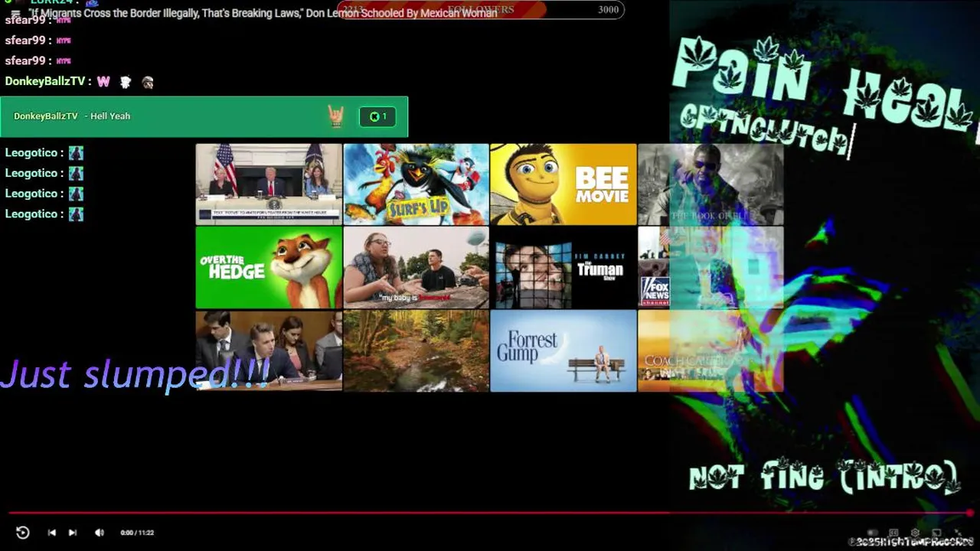Mute the video volume
This screenshot has width=980, height=551.
click(99, 533)
